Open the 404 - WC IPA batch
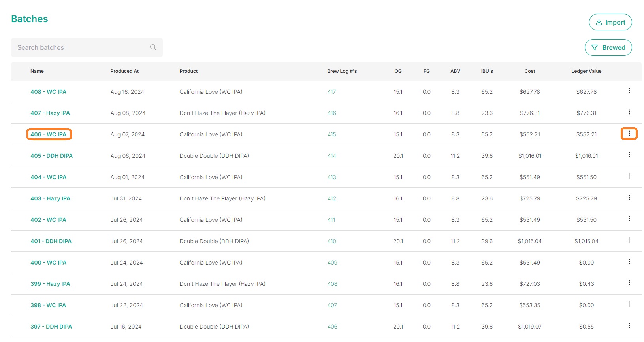 pos(48,177)
